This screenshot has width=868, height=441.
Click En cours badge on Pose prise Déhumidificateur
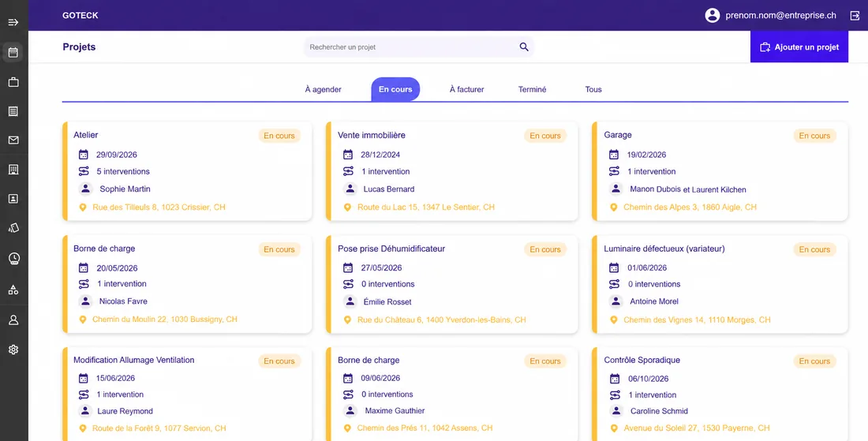pos(545,249)
